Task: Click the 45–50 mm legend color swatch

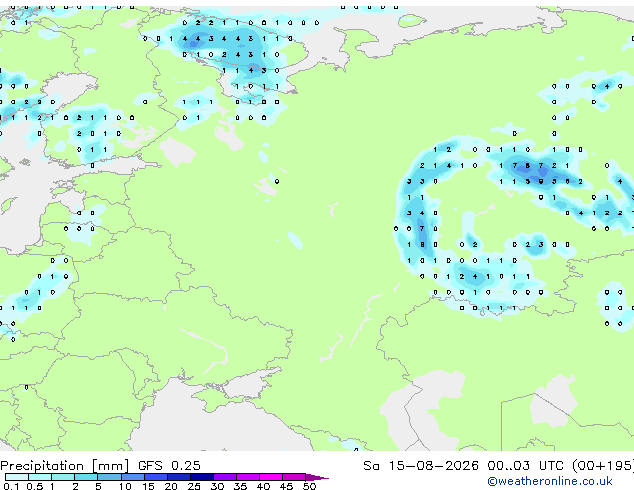Action: coord(294,477)
